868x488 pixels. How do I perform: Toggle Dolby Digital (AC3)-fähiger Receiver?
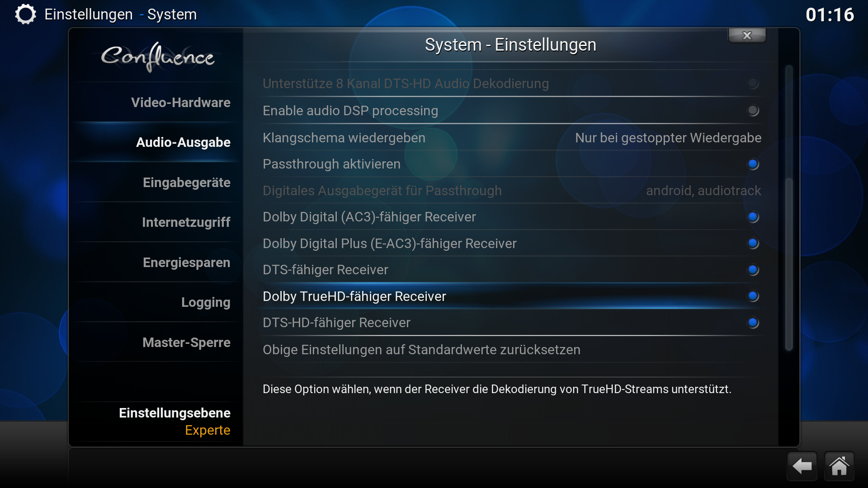click(x=753, y=217)
